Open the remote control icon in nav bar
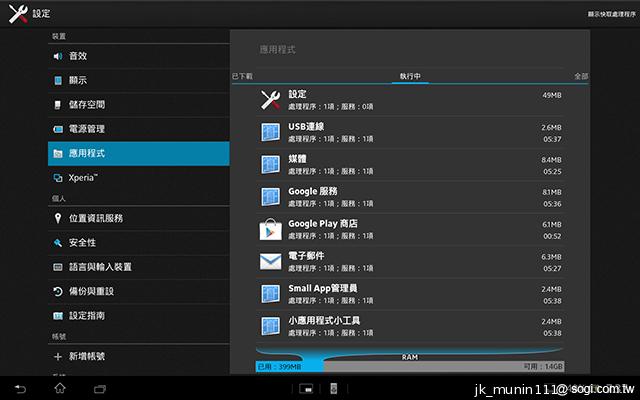This screenshot has width=640, height=400. [x=333, y=389]
